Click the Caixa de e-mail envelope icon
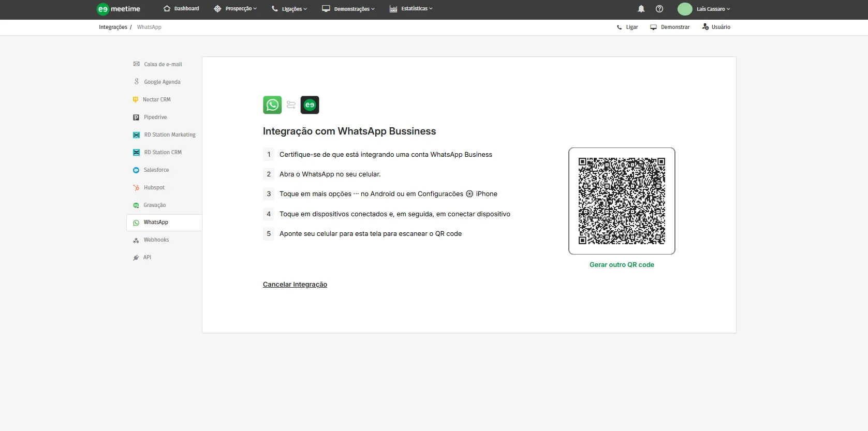This screenshot has height=431, width=868. click(137, 64)
